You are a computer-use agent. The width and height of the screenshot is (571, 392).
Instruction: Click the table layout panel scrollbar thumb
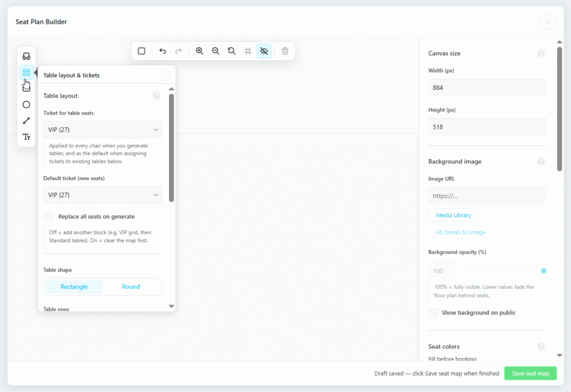click(x=172, y=148)
